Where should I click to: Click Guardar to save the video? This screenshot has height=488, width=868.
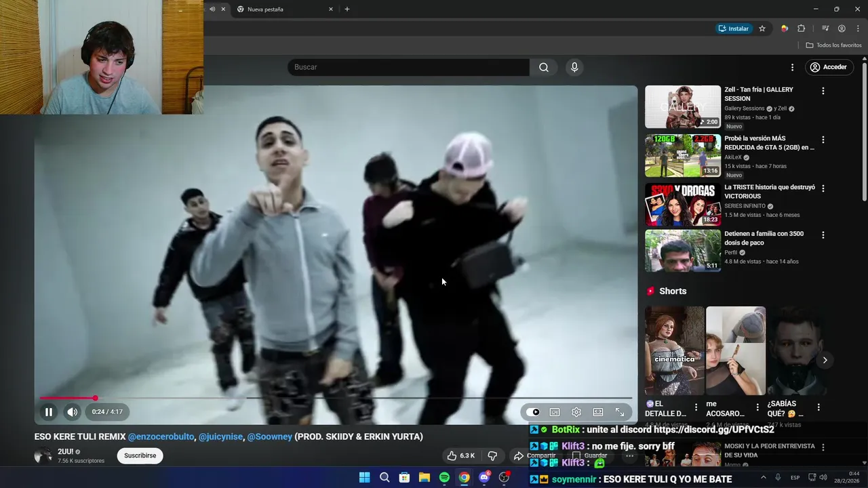pos(589,455)
